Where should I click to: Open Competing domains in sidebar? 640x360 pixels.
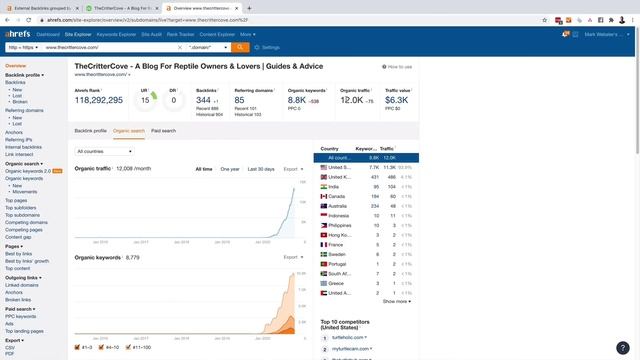click(x=26, y=222)
